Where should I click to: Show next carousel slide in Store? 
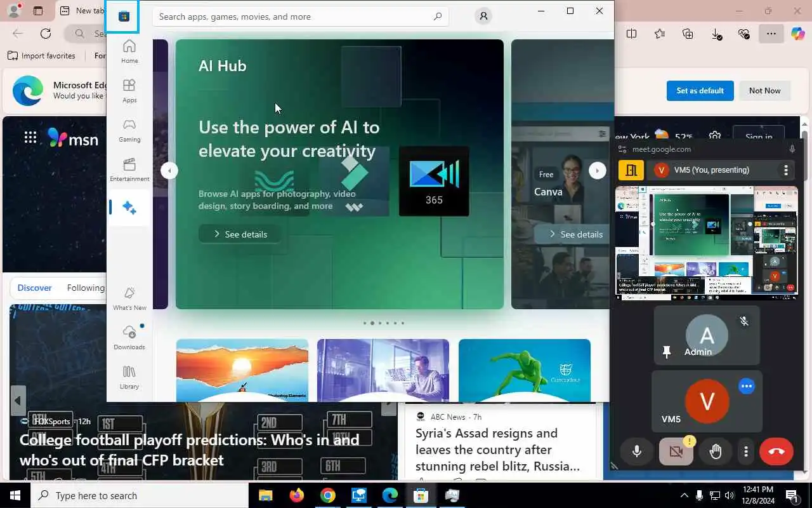(597, 170)
